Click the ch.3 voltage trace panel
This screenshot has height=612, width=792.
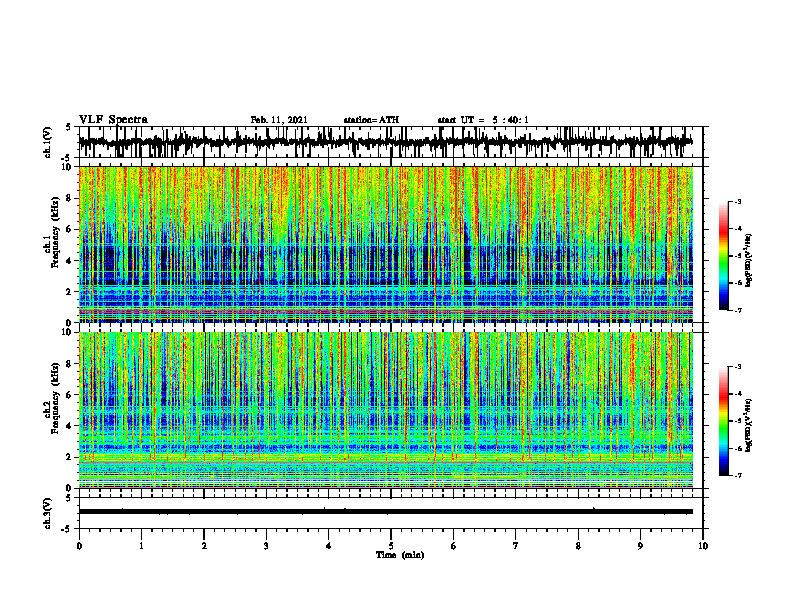click(391, 513)
